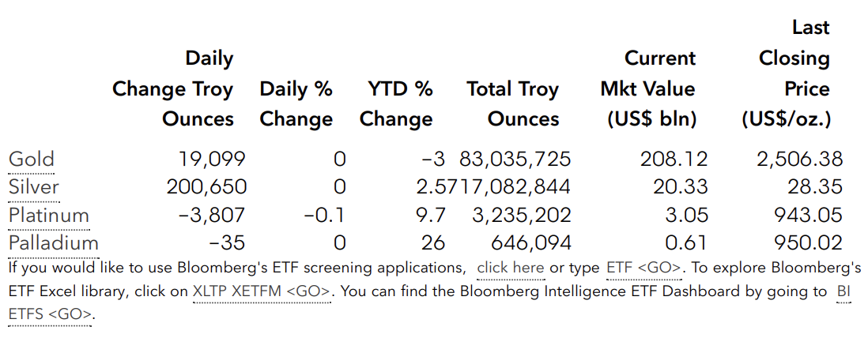Click Silver's daily change 200,650

tap(206, 187)
